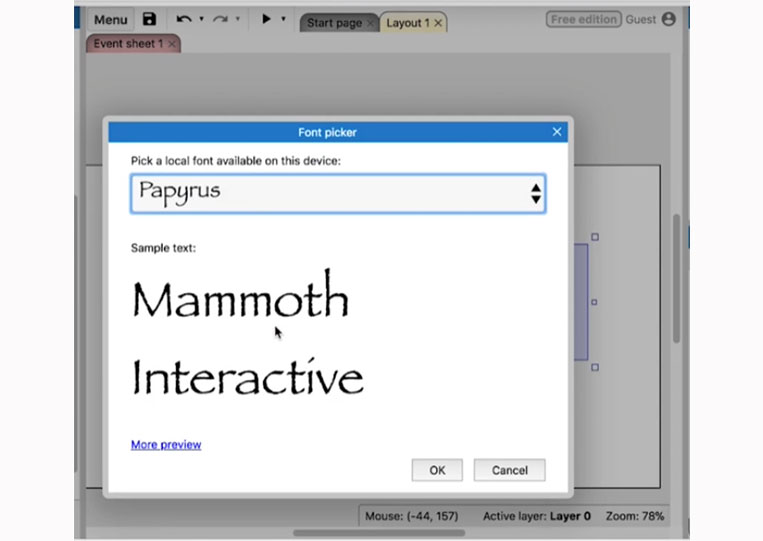Click the Guest account label

point(640,19)
